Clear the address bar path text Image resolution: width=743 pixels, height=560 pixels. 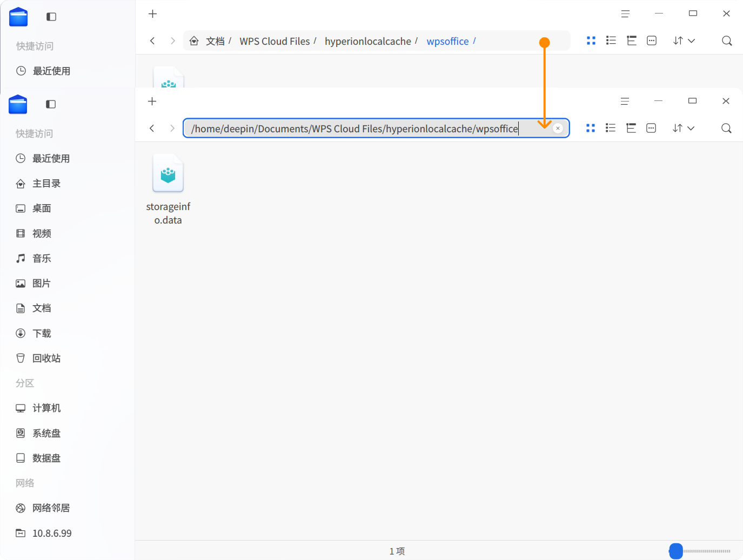pos(558,128)
